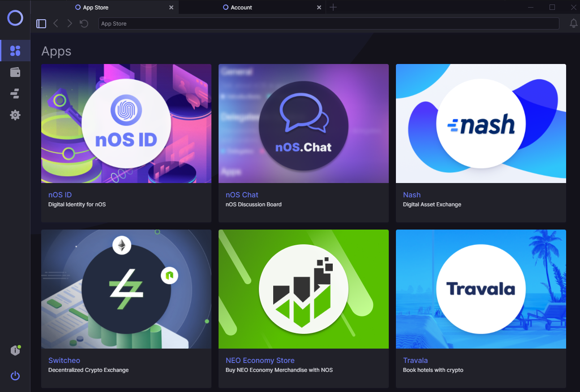Open the nash app thumbnail
580x392 pixels.
click(481, 124)
